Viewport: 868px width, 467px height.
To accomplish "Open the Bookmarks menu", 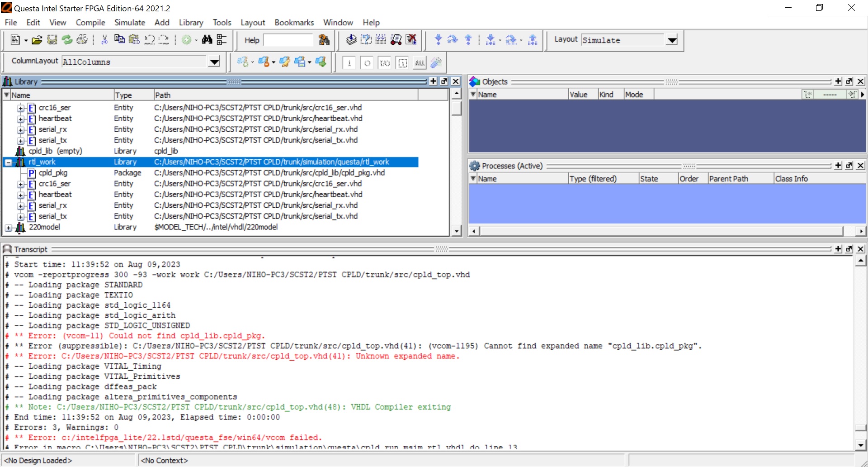I will [x=294, y=22].
